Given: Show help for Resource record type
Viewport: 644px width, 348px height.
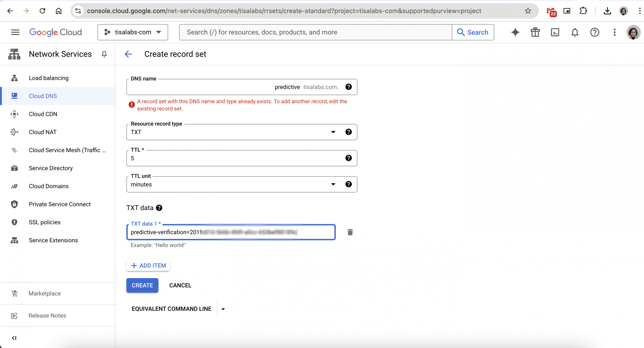Looking at the screenshot, I should 348,132.
